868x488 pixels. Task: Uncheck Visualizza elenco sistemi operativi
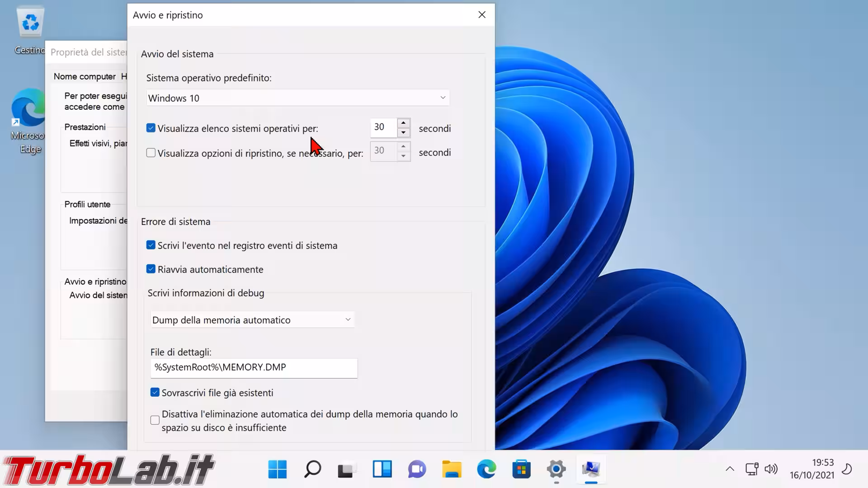point(151,128)
